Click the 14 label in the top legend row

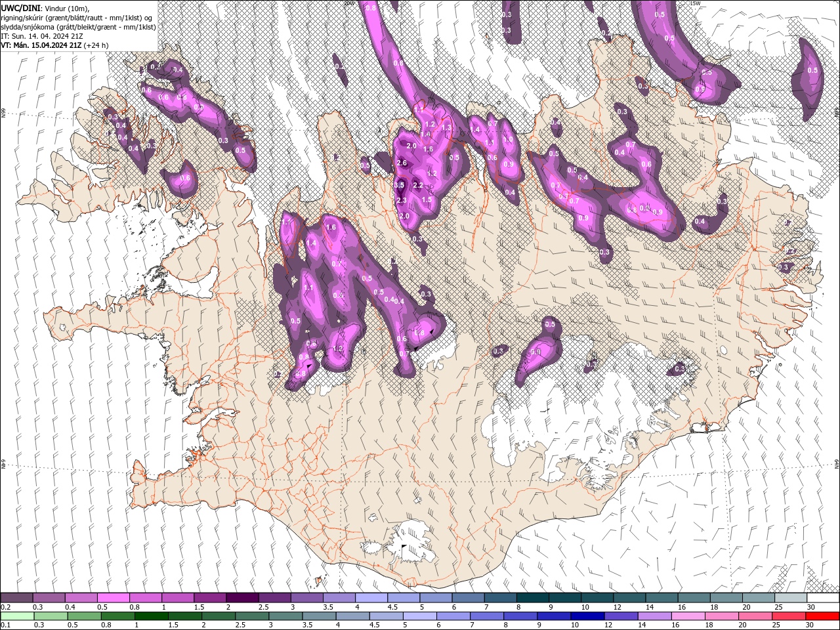(650, 607)
